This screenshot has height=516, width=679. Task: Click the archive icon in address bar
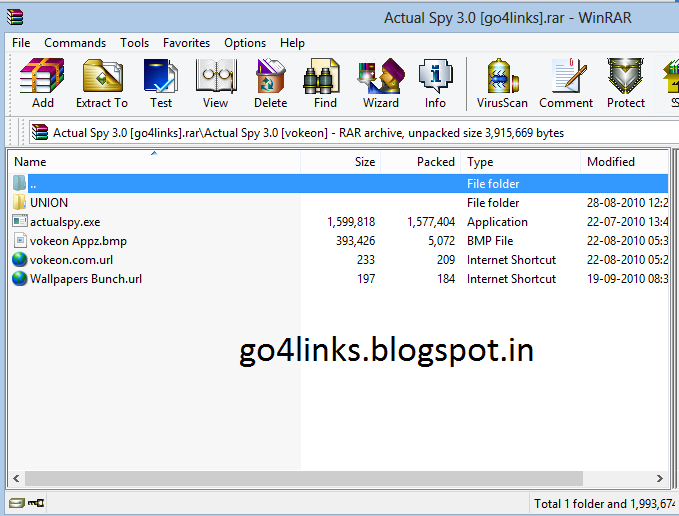click(x=40, y=132)
